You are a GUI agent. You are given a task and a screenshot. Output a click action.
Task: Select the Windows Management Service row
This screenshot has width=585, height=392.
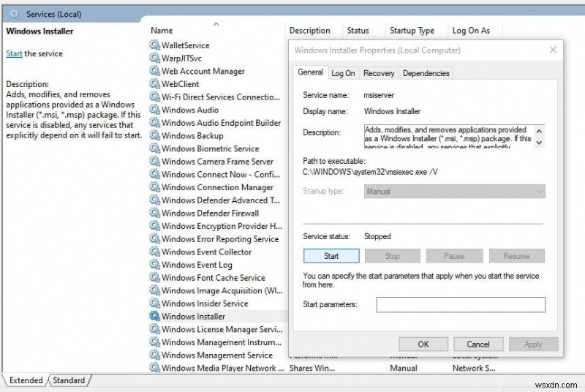click(x=218, y=355)
